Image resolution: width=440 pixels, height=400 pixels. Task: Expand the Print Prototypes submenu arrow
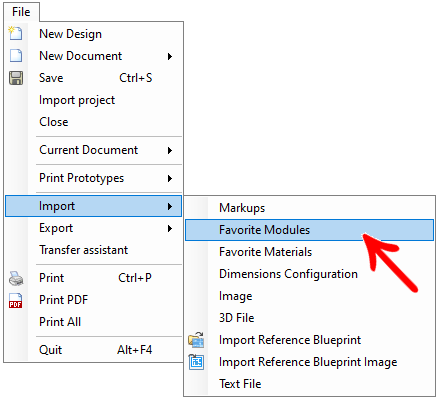[x=170, y=178]
